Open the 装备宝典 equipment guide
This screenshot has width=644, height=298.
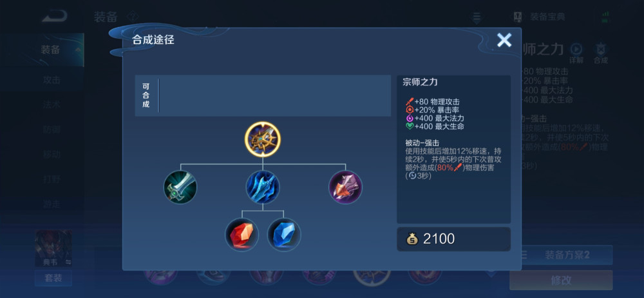click(x=540, y=17)
